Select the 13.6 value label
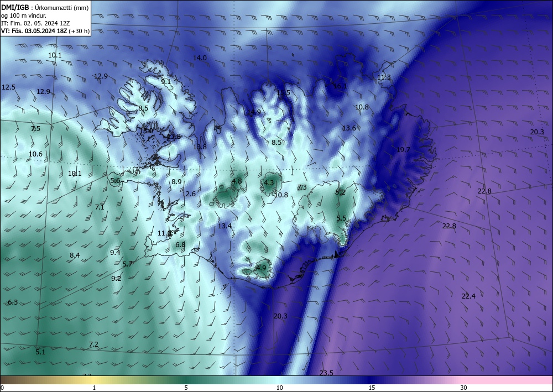The width and height of the screenshot is (553, 392). click(349, 128)
